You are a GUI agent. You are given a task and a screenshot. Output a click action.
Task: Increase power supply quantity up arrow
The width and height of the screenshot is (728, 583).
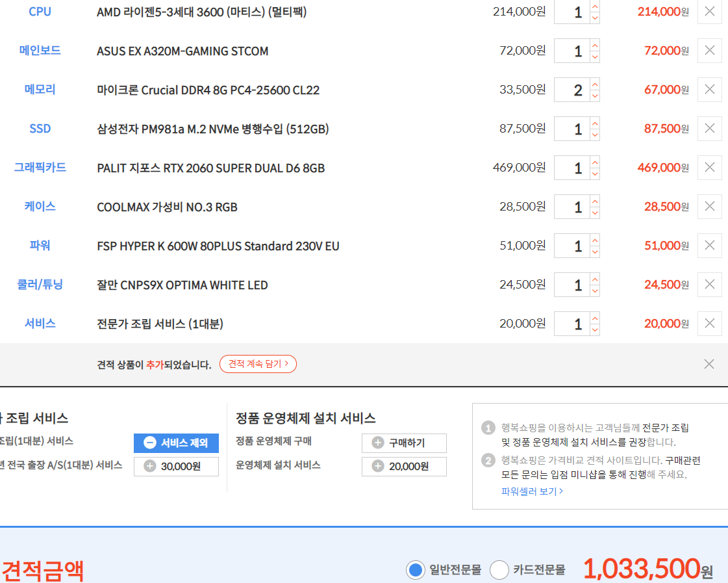pos(595,240)
